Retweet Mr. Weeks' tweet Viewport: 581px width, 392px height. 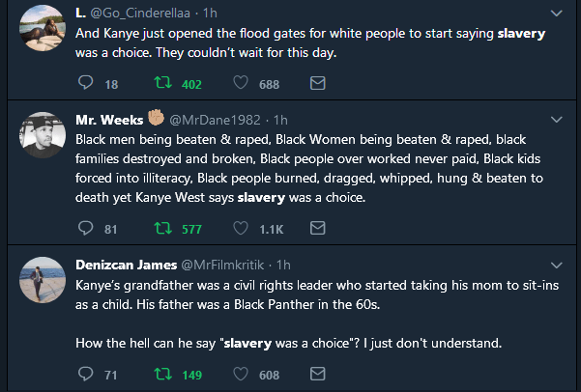pos(162,229)
